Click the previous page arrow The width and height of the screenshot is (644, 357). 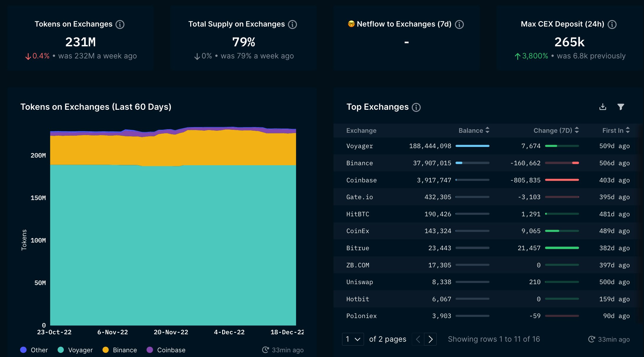pos(417,339)
